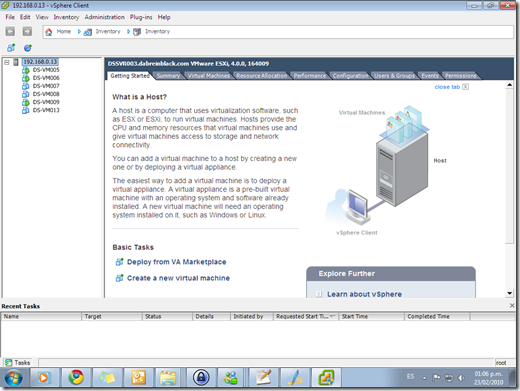Viewport: 520px width, 391px height.
Task: Click the Status column header
Action: click(167, 317)
